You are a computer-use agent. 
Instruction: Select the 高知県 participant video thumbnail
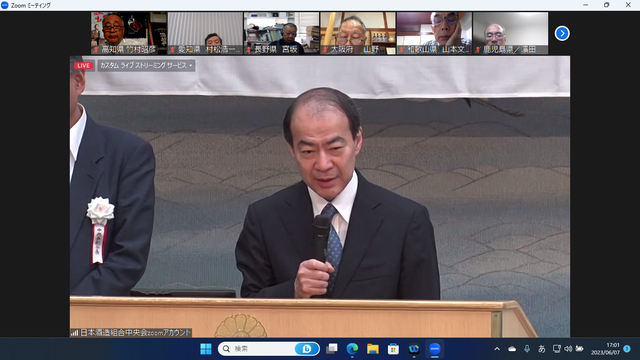[129, 33]
